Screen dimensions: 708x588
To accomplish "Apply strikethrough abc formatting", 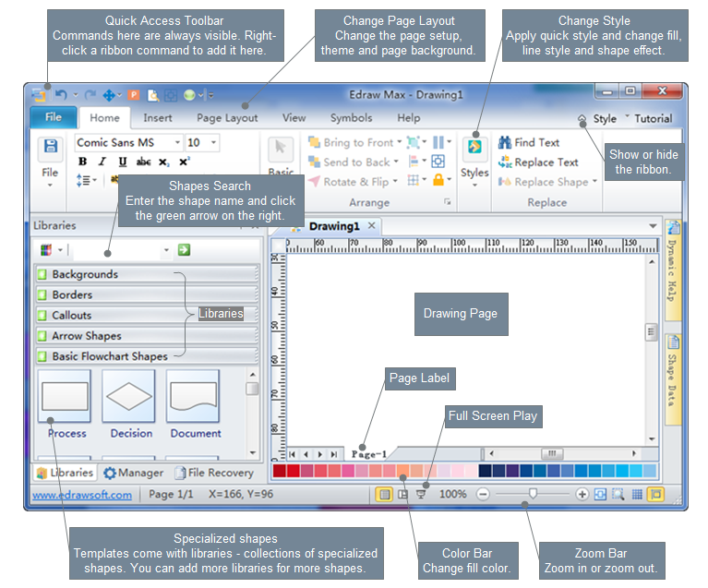I will pos(143,162).
